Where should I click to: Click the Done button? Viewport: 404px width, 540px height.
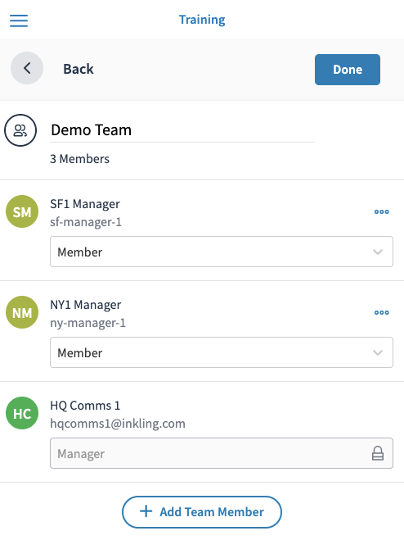coord(348,69)
